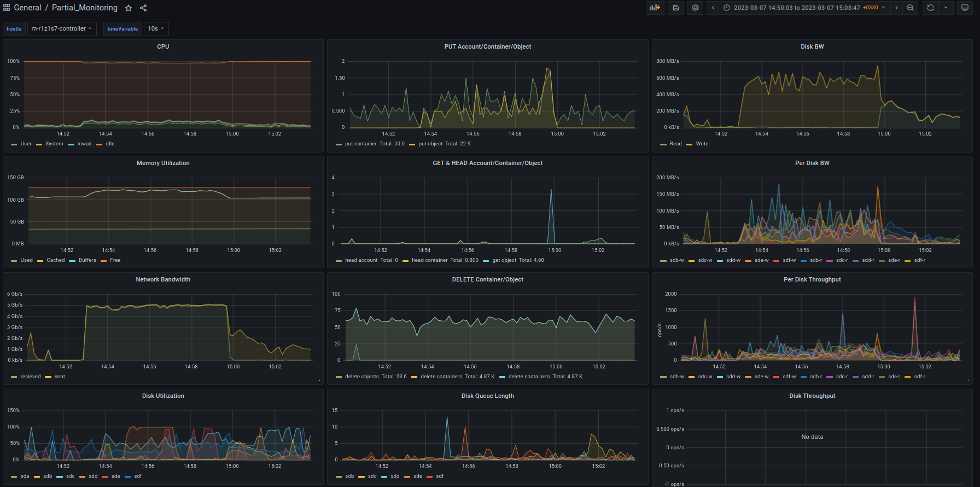Viewport: 980px width, 487px height.
Task: Refresh the dashboard
Action: (930, 8)
